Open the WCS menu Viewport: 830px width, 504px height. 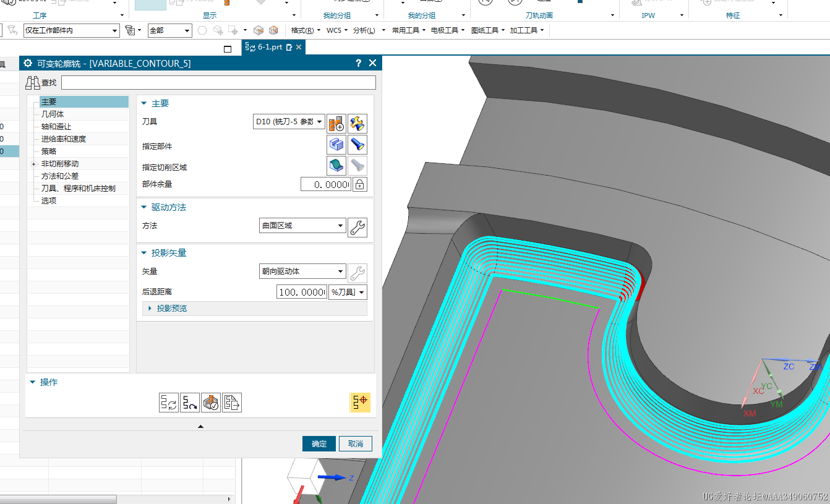tap(337, 30)
